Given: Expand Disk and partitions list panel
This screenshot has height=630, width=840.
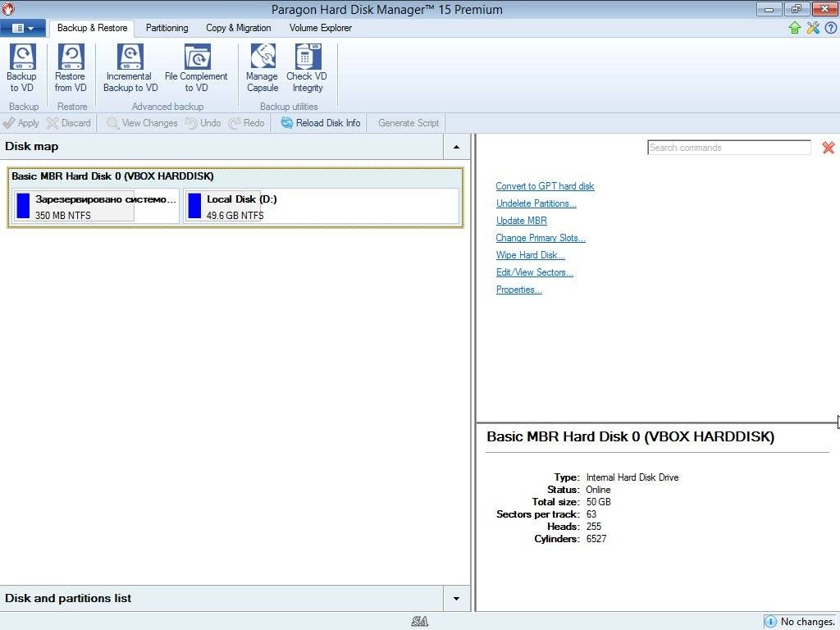Looking at the screenshot, I should click(x=456, y=598).
